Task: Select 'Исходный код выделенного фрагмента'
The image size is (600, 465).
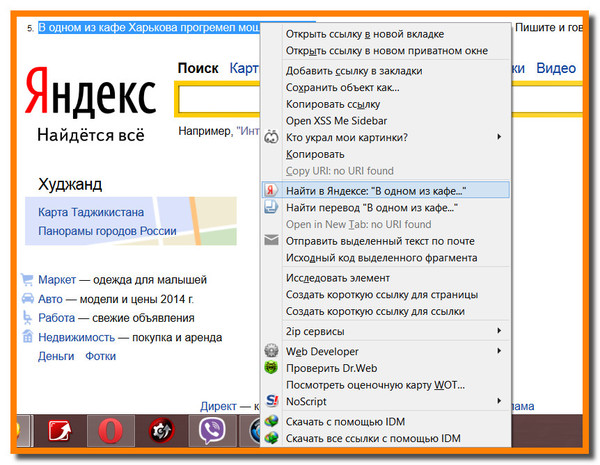Action: click(x=382, y=258)
